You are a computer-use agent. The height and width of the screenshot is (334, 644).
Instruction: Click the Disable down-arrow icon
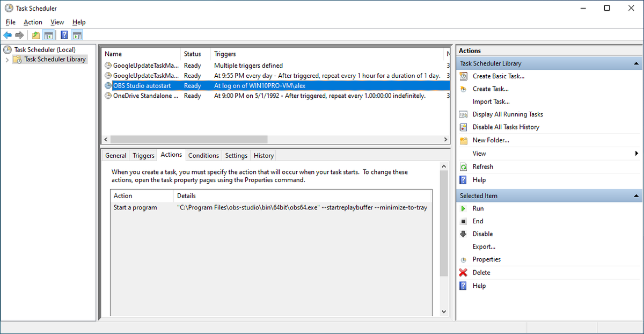[x=464, y=234]
